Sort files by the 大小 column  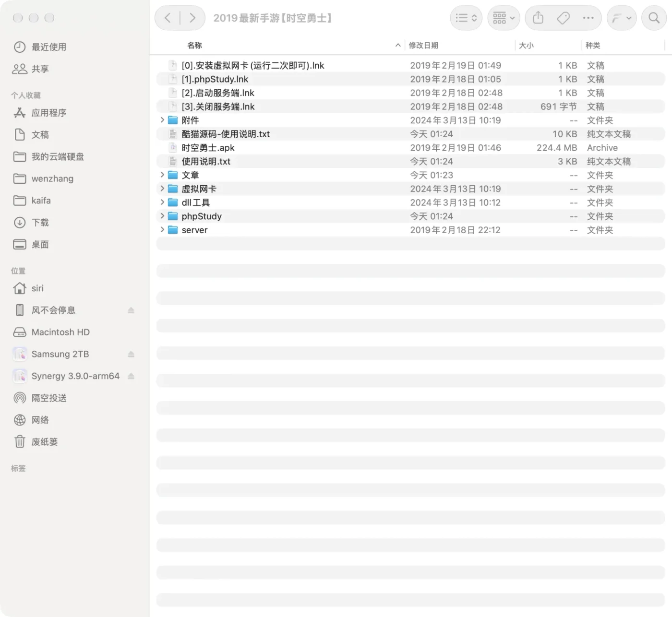click(x=526, y=45)
